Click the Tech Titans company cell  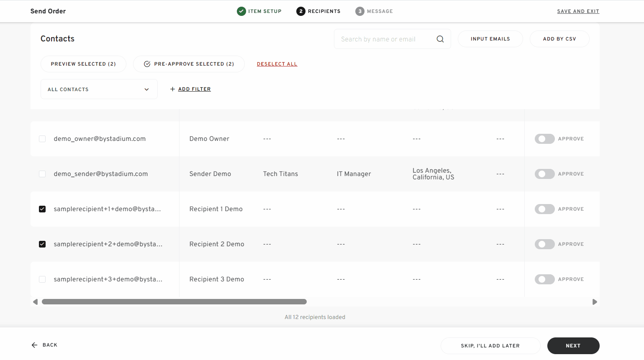(280, 174)
